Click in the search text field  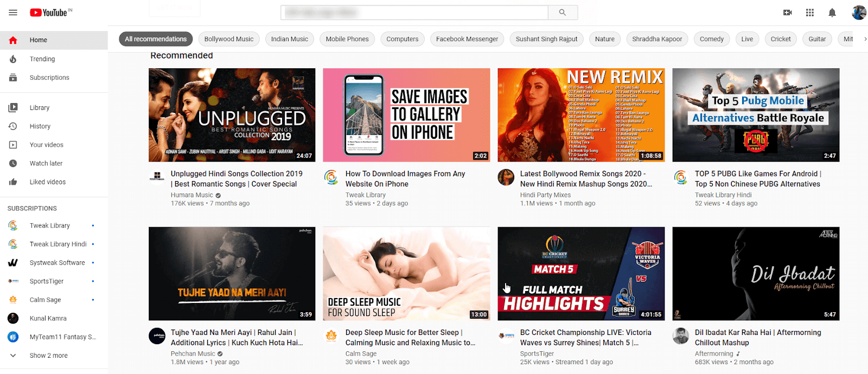pos(414,12)
